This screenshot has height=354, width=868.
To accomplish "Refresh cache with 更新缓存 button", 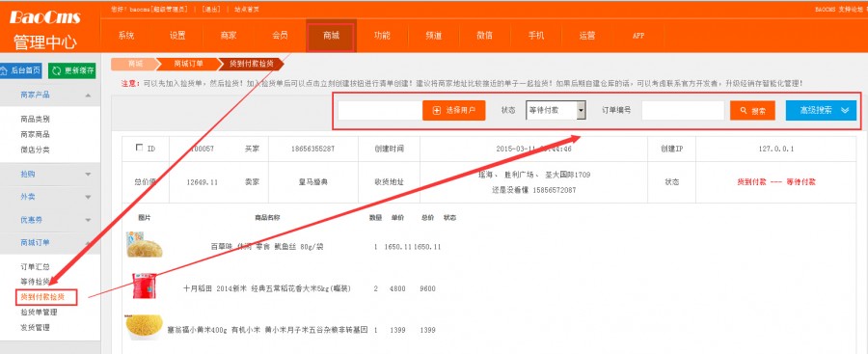I will click(x=71, y=71).
